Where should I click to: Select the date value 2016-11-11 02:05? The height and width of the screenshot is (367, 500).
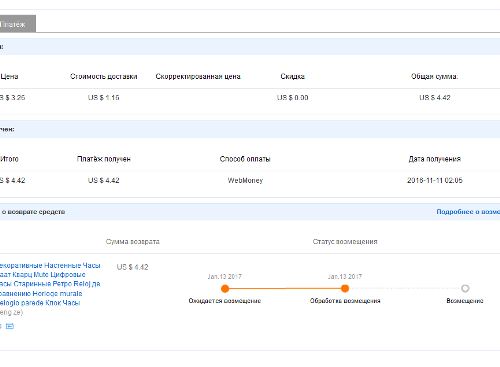click(435, 180)
